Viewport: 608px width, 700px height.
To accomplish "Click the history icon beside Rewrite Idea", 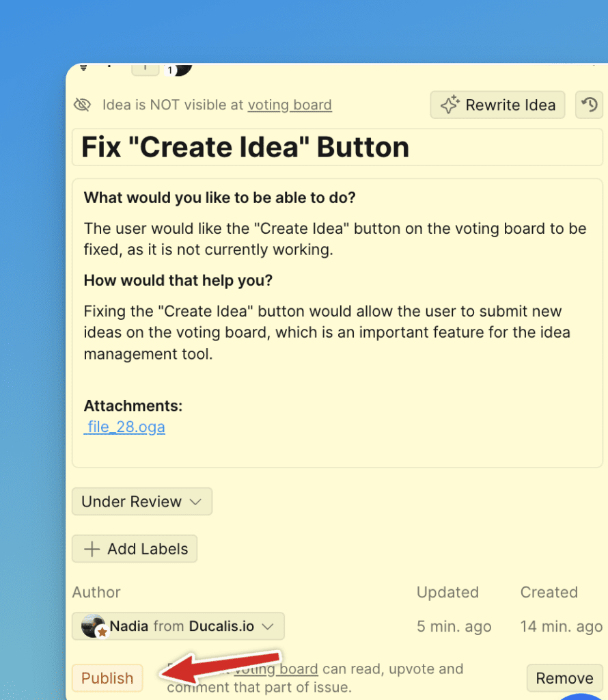I will [x=589, y=105].
